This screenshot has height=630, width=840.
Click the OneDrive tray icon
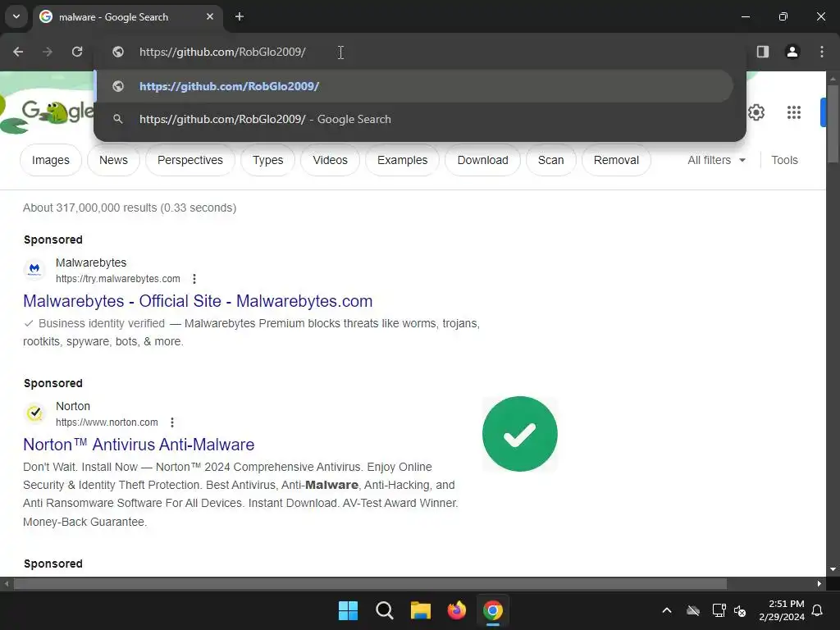pos(693,610)
